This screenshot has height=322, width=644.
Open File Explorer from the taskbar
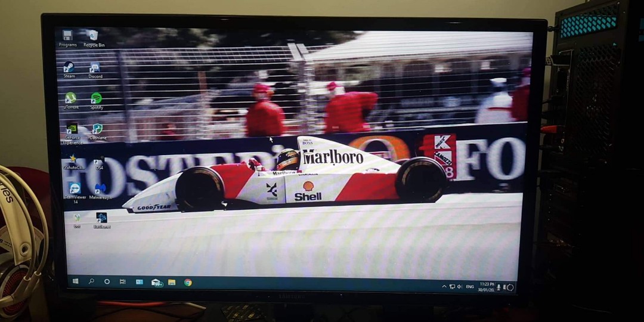172,283
